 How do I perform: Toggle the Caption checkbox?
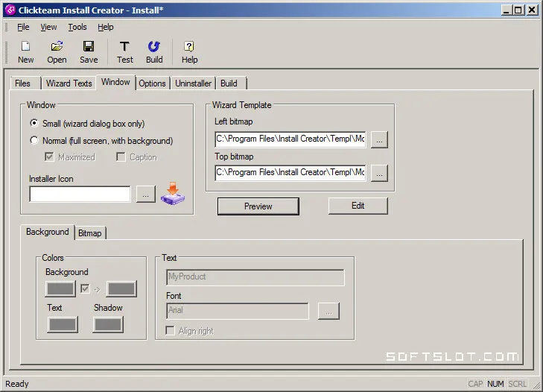point(121,157)
